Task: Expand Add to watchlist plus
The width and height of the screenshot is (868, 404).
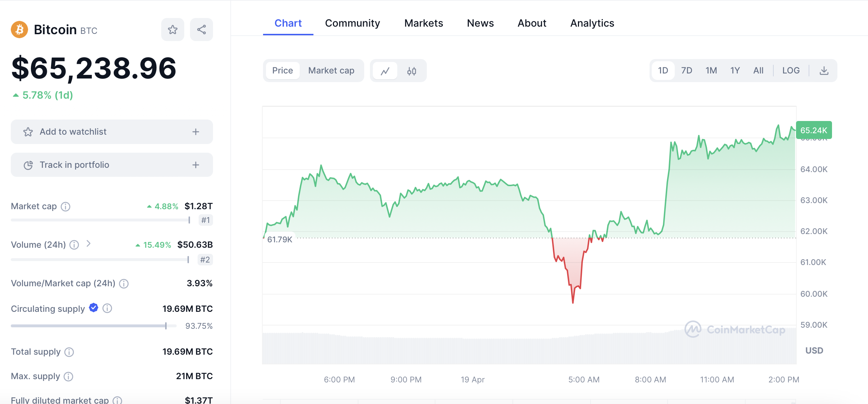Action: tap(196, 132)
